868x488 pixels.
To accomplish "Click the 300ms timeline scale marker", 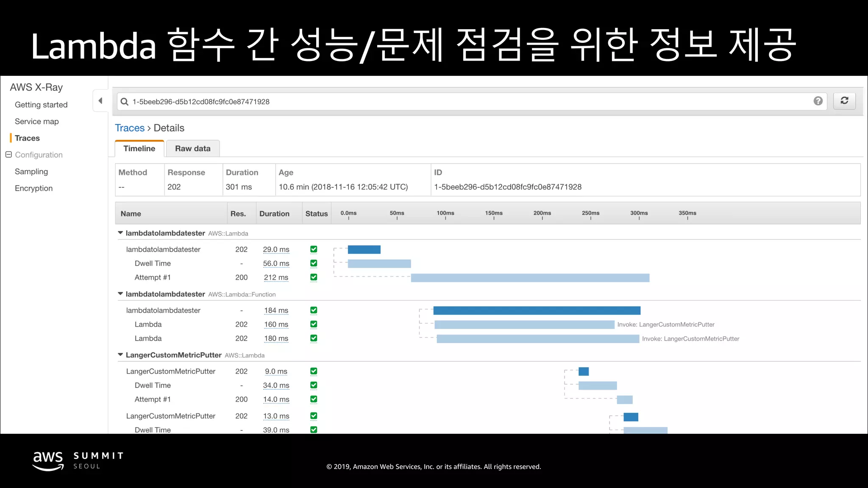I will [639, 213].
